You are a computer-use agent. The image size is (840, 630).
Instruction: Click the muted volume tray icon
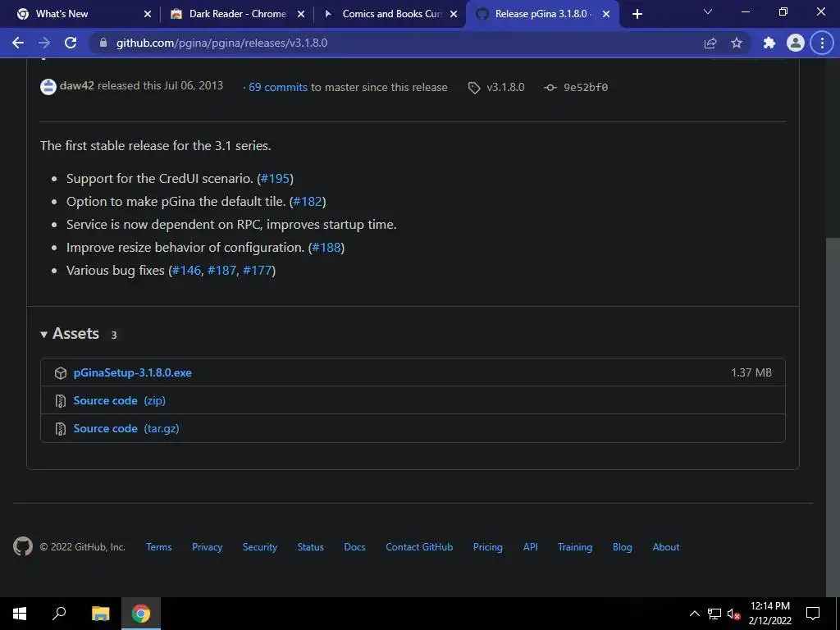(x=733, y=614)
